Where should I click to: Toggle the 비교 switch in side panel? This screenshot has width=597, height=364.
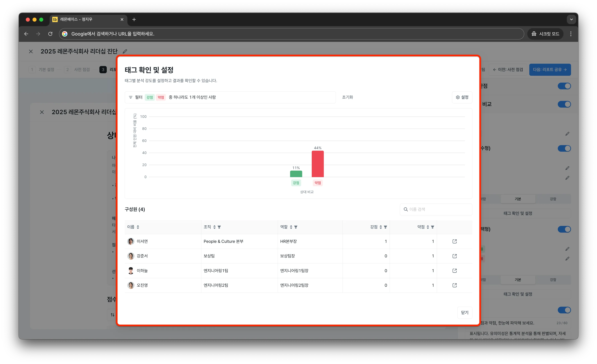(x=564, y=104)
